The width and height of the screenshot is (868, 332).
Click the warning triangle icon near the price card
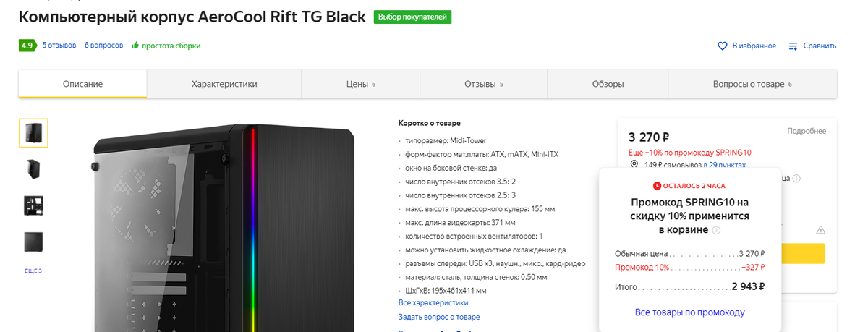820,230
